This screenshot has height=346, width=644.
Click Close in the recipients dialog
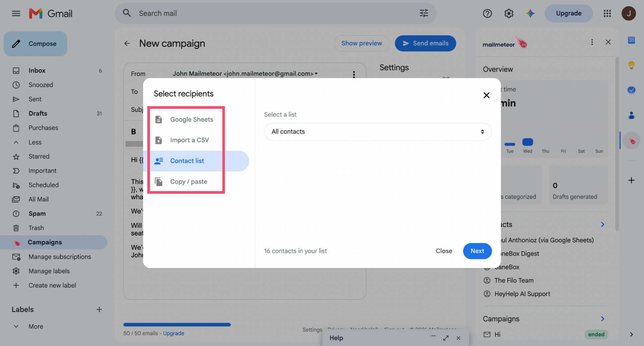[x=444, y=251]
